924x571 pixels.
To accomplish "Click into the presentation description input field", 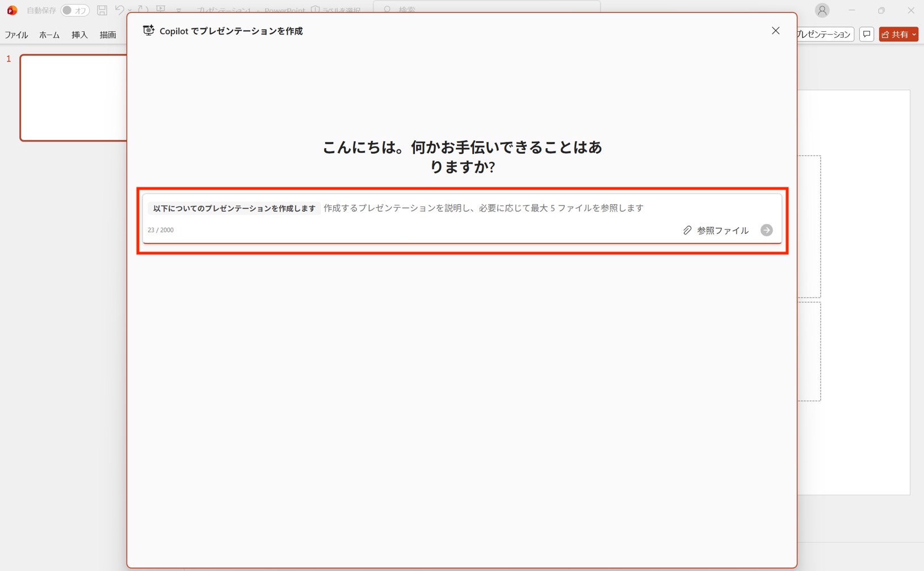I will coord(482,208).
